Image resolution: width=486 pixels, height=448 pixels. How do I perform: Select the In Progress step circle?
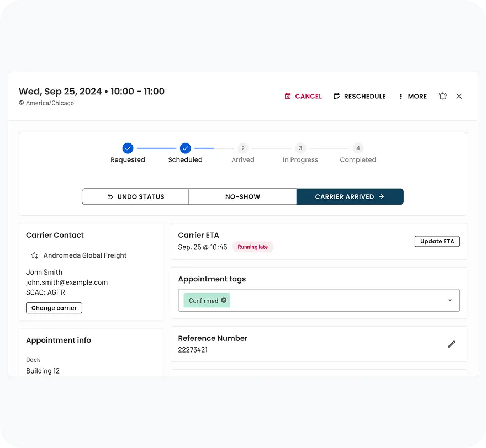coord(300,148)
